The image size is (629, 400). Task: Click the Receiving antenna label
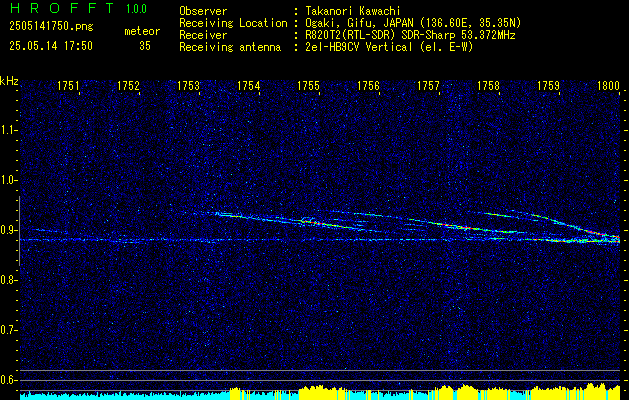pos(230,47)
